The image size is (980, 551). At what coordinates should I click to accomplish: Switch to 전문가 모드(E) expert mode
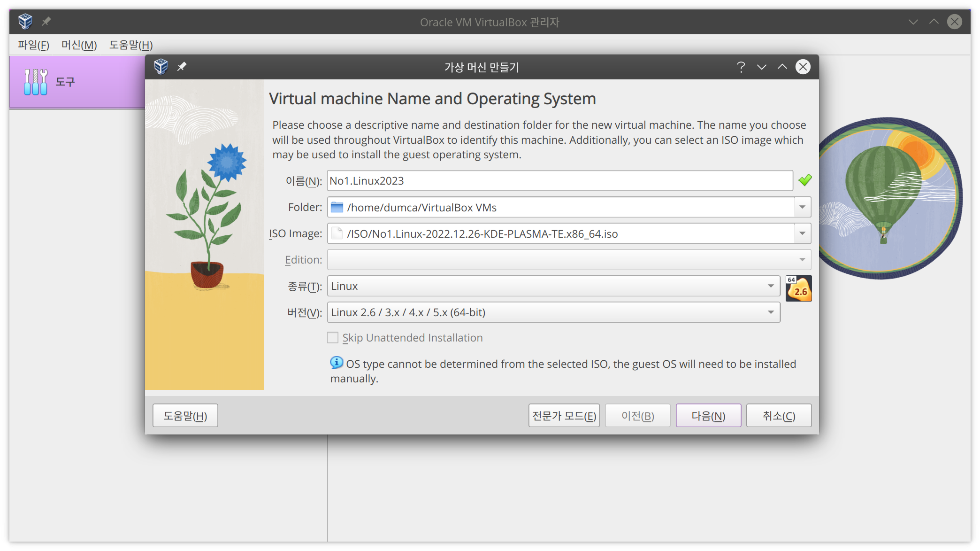(564, 416)
